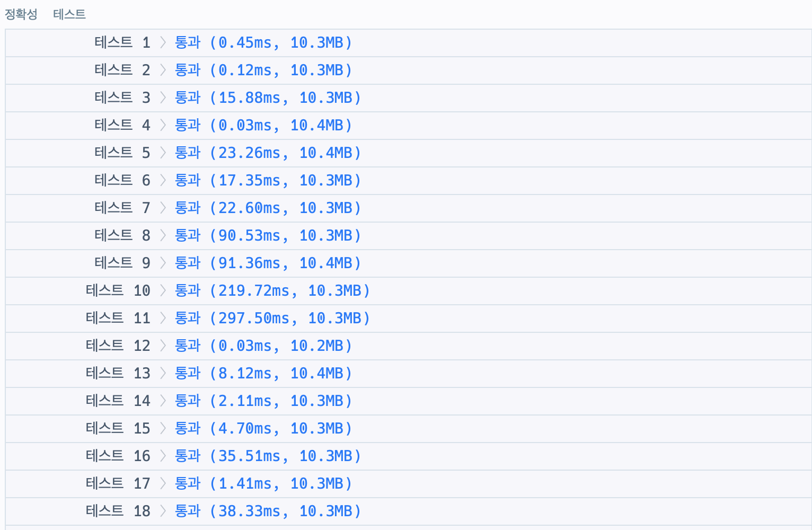Click the 정확성 테스트 heading
Screen dimensions: 812x530
pyautogui.click(x=45, y=14)
